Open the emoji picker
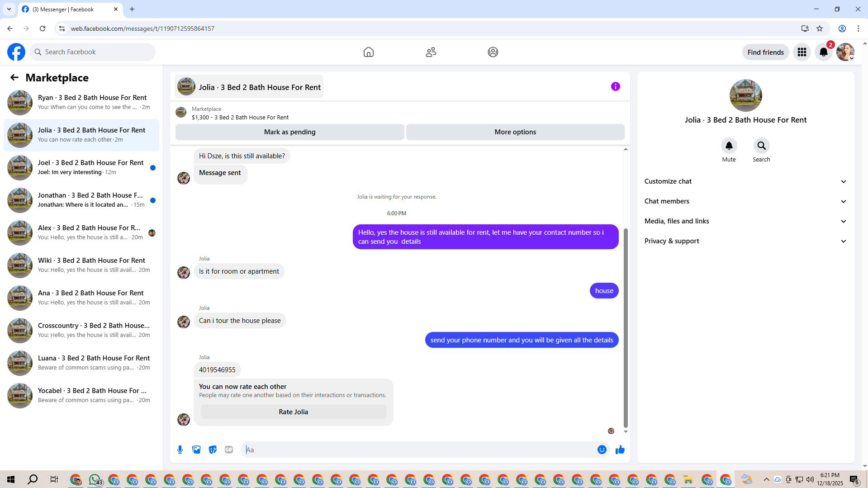Viewport: 868px width, 488px height. [x=602, y=450]
